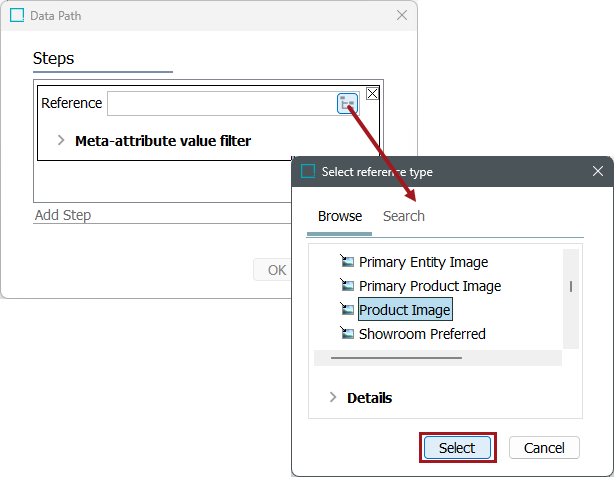The height and width of the screenshot is (477, 614).
Task: Click the Product Image type icon
Action: coord(347,310)
